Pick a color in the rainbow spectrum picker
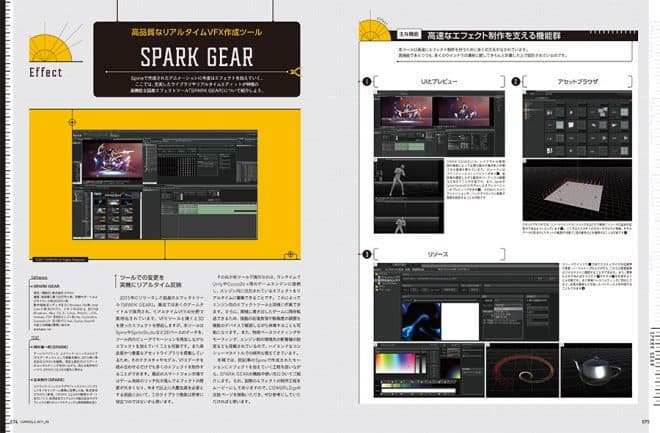Image resolution: width=660 pixels, height=433 pixels. tap(395, 363)
